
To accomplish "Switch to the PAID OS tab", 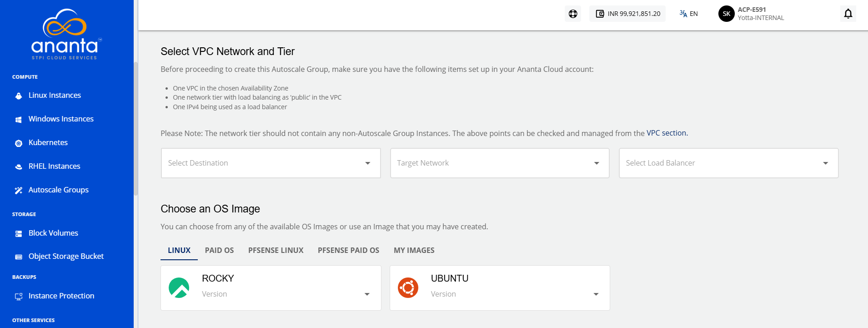I will (219, 250).
